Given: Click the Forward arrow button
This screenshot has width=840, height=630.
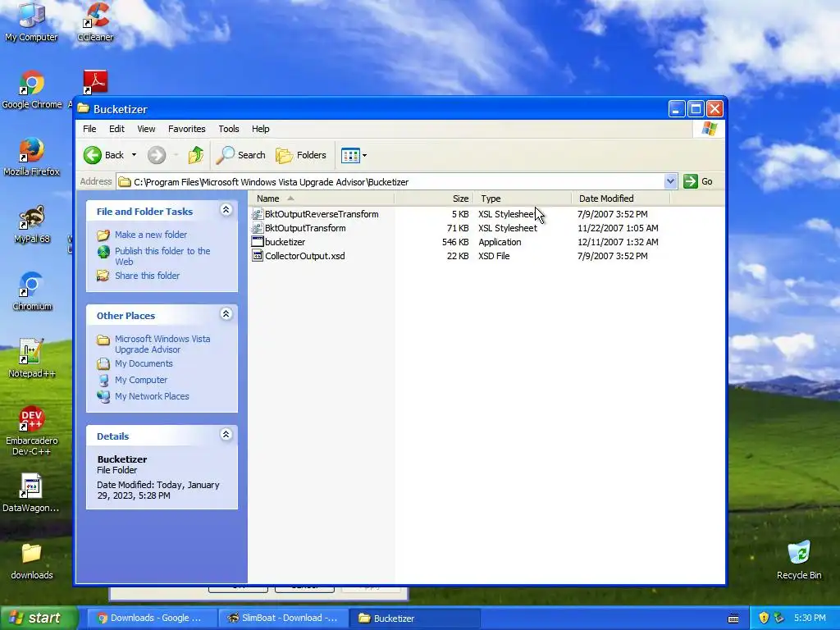Looking at the screenshot, I should point(157,155).
